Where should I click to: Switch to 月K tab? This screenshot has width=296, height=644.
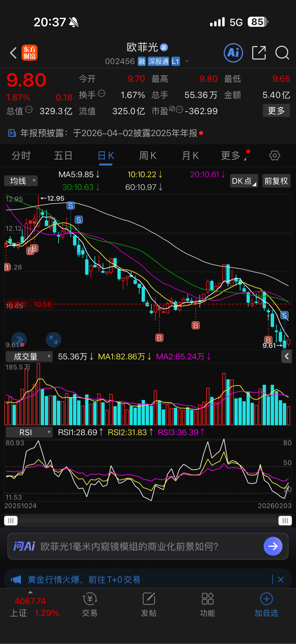[x=190, y=156]
